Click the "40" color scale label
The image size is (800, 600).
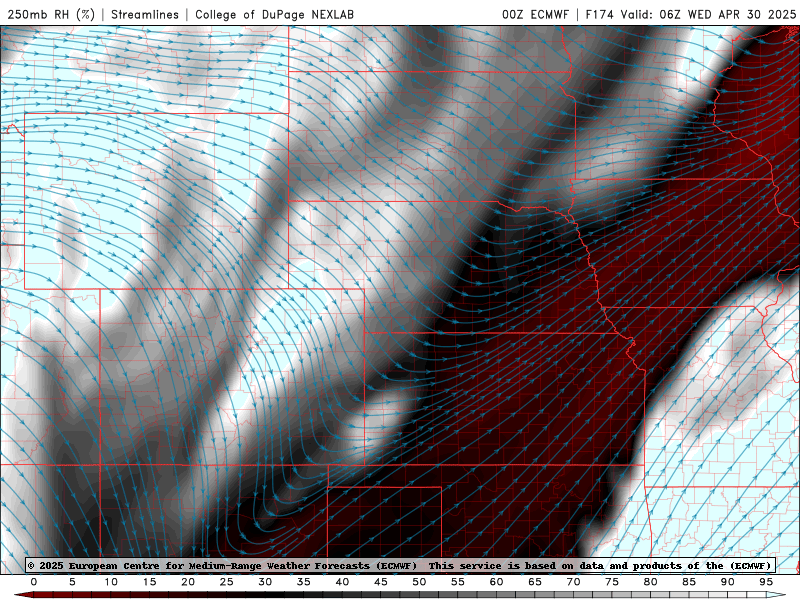pyautogui.click(x=342, y=582)
